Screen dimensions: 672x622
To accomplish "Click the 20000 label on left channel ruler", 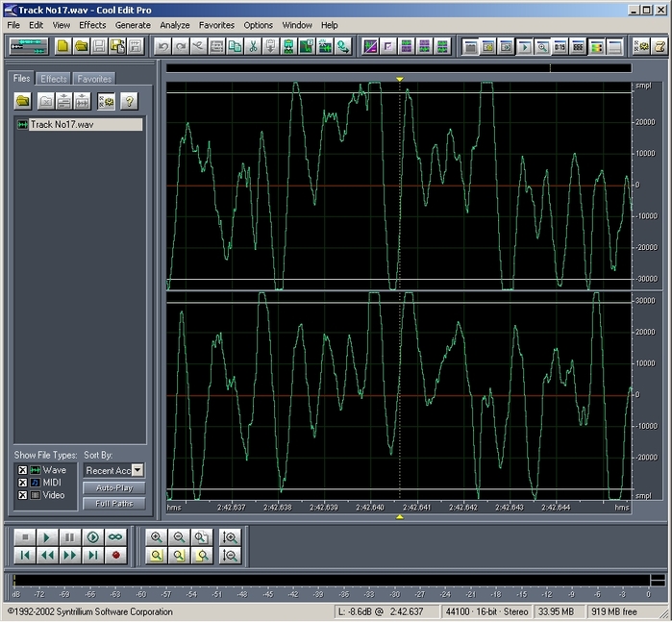I will (645, 122).
